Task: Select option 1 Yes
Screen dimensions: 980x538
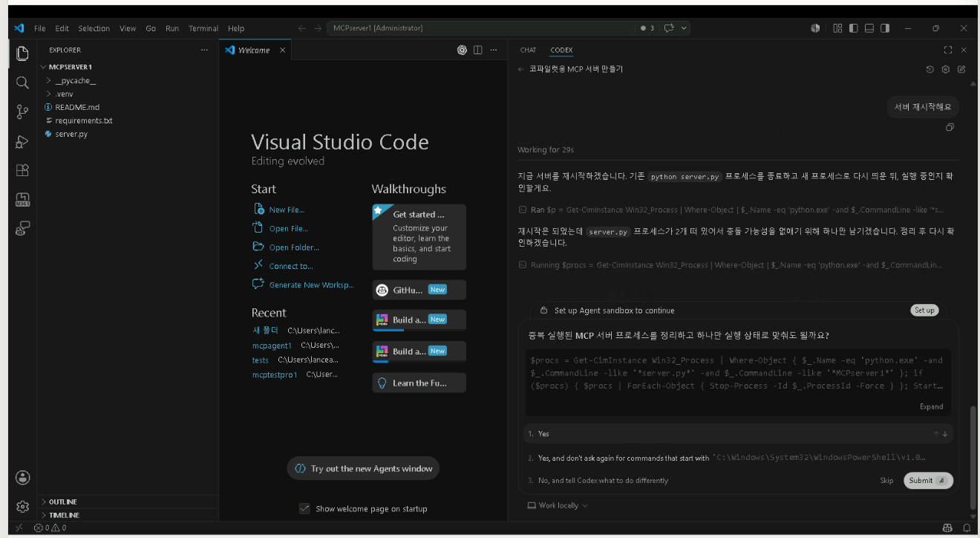Action: coord(739,433)
